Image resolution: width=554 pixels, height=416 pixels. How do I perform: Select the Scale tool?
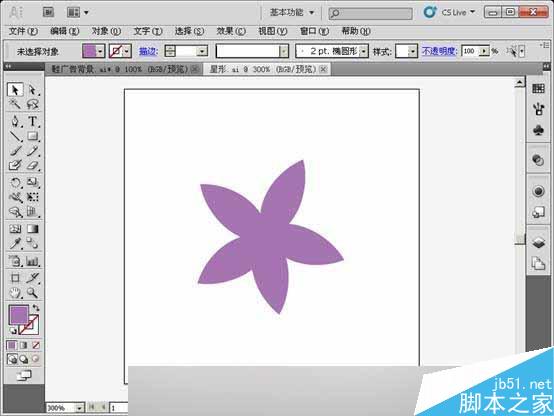coord(33,182)
